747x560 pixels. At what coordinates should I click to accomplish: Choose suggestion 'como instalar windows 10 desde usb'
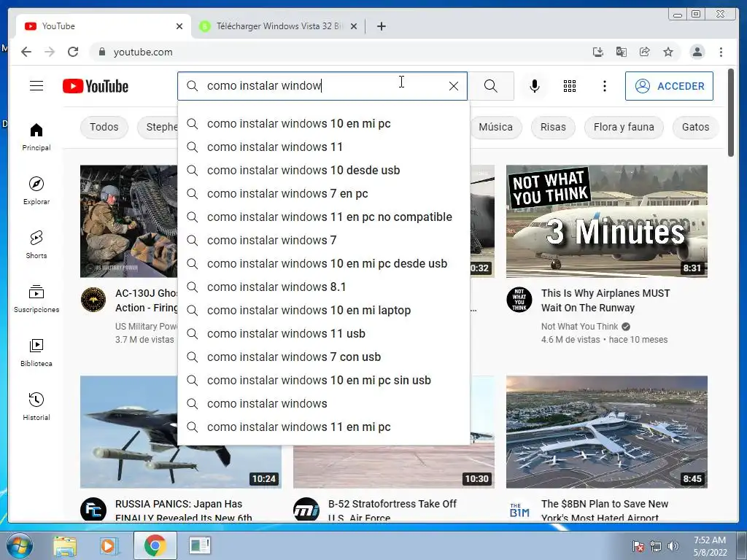(323, 171)
